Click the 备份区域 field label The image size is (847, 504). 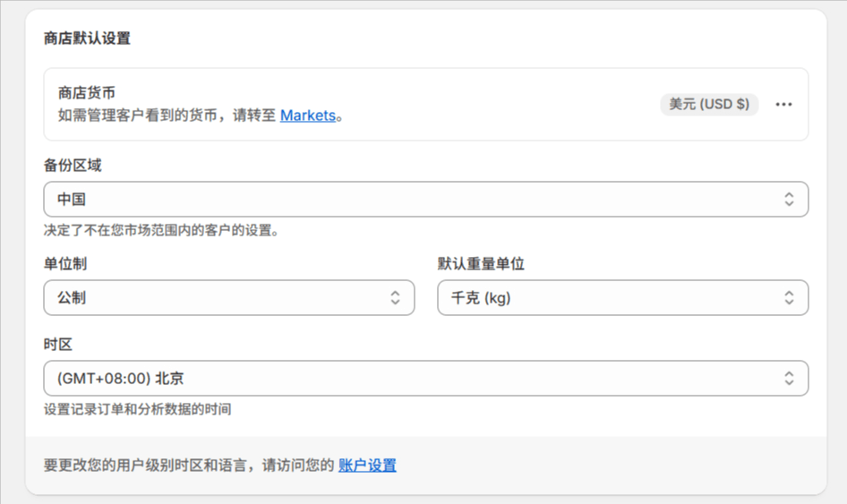73,166
